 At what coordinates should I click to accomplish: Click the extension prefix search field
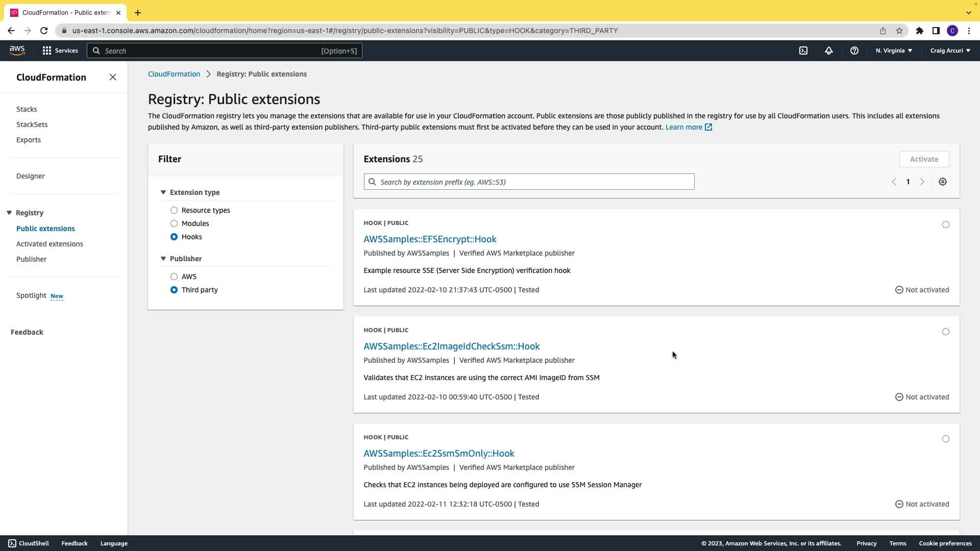point(529,182)
